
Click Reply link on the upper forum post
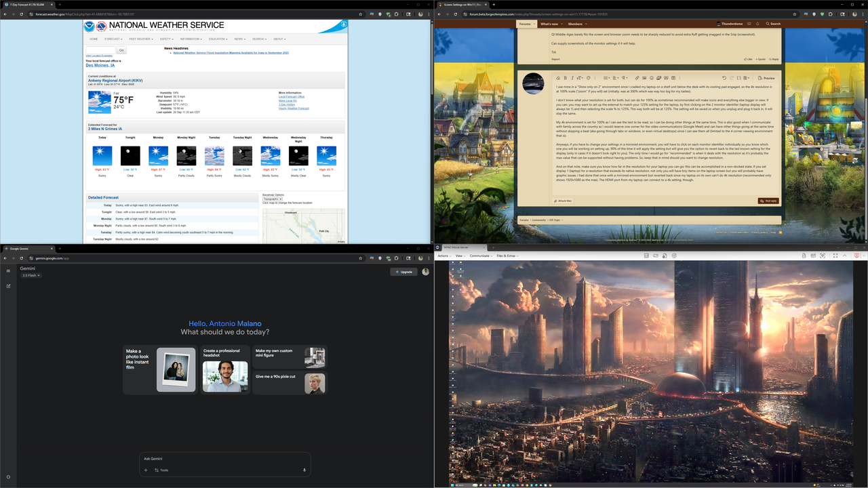click(774, 59)
